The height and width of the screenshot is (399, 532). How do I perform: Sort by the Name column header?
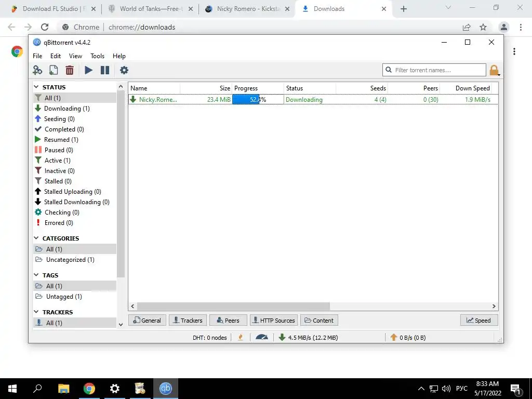(154, 88)
